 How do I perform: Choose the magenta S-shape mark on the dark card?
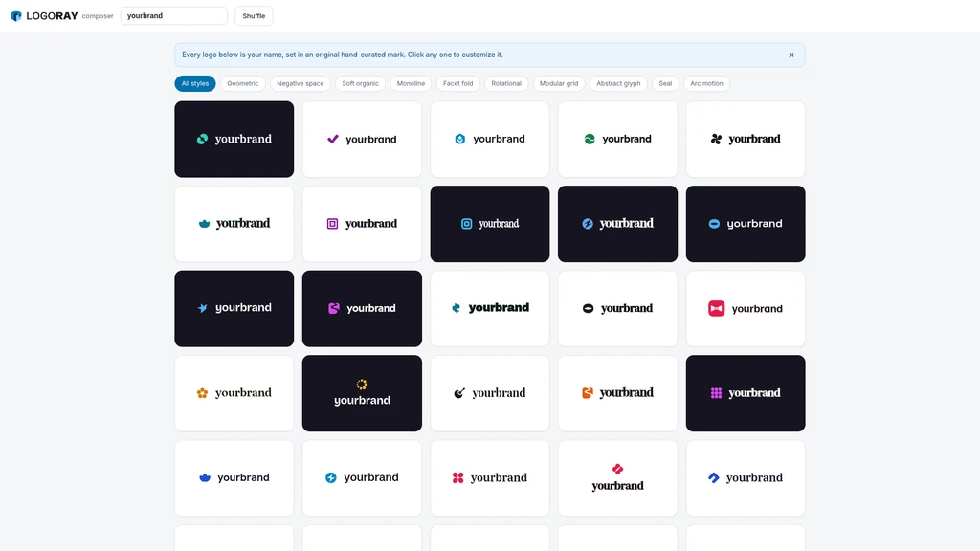click(x=334, y=309)
